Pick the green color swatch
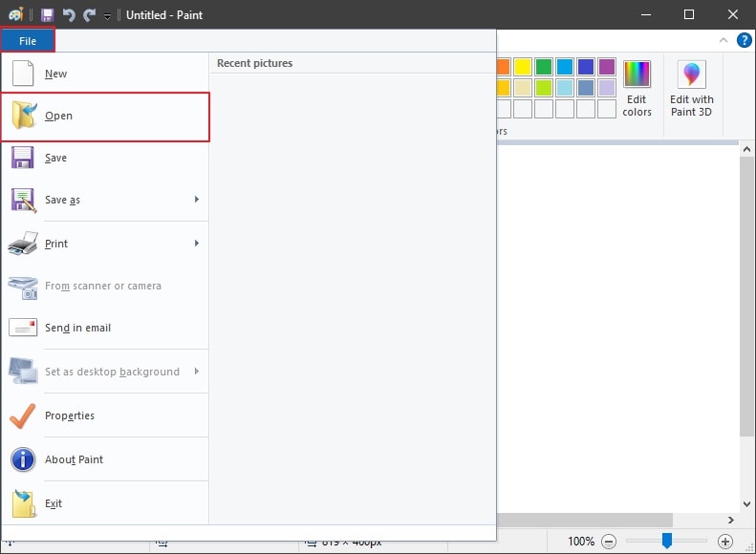This screenshot has height=554, width=756. (x=544, y=67)
